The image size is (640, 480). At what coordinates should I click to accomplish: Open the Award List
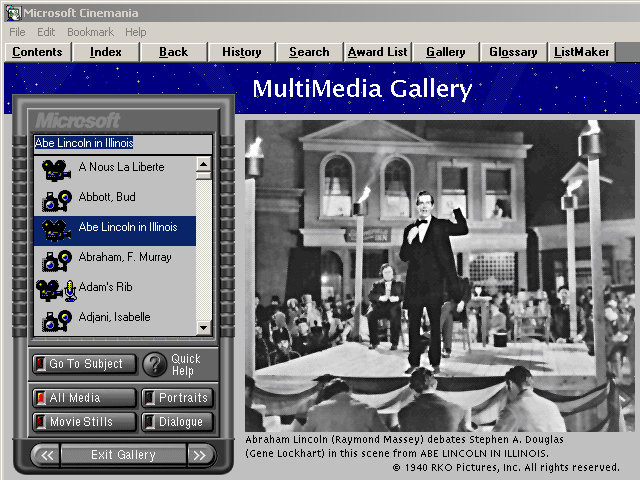click(x=378, y=52)
